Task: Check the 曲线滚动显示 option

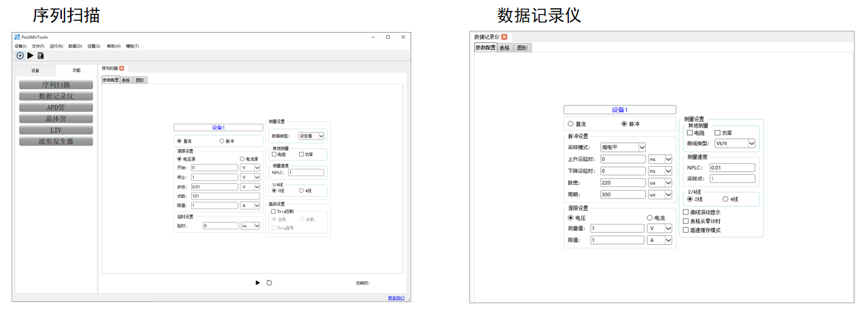Action: pos(685,212)
